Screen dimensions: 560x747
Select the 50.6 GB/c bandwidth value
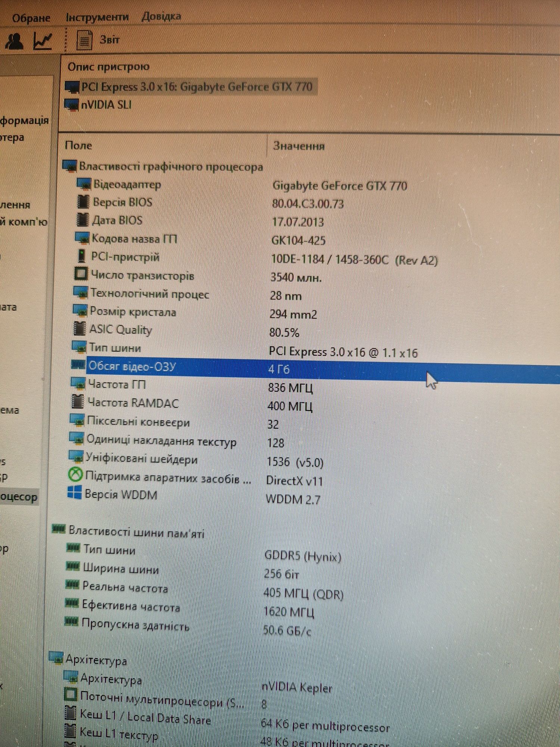[287, 631]
